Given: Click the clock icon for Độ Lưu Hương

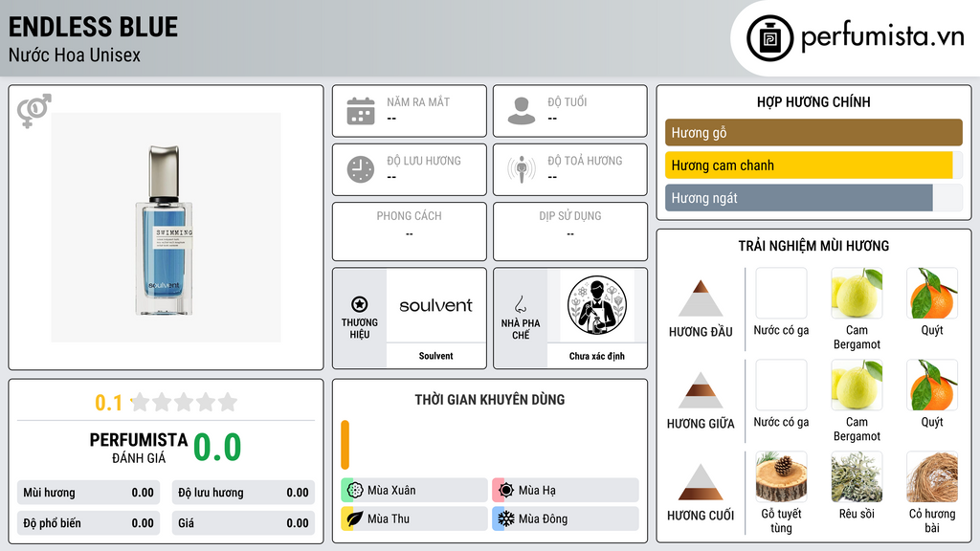Looking at the screenshot, I should pos(361,169).
